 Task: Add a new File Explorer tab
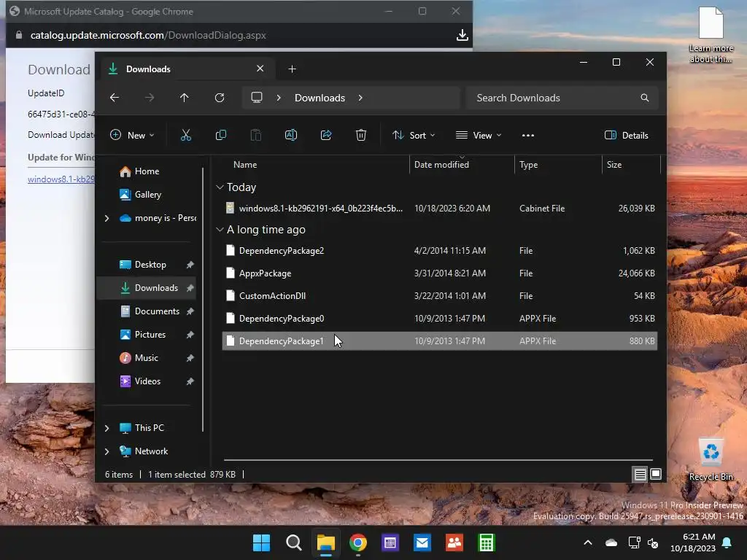(x=292, y=69)
